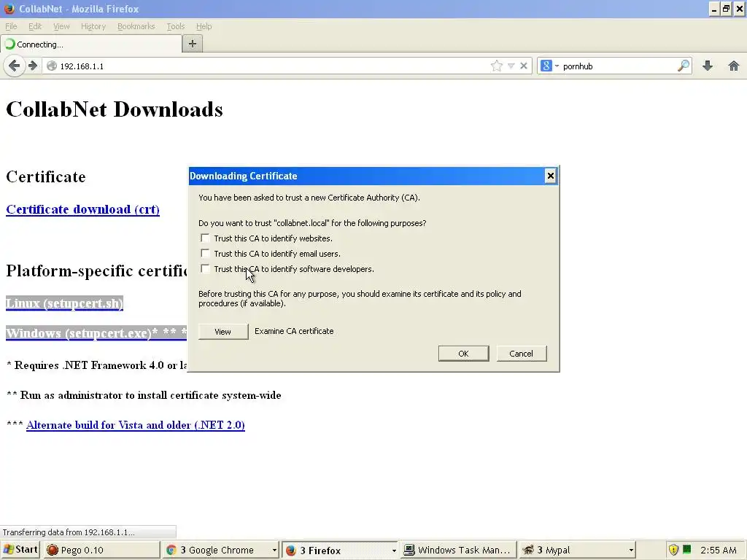Go back with the Back arrow button
Image resolution: width=747 pixels, height=560 pixels.
[x=15, y=66]
